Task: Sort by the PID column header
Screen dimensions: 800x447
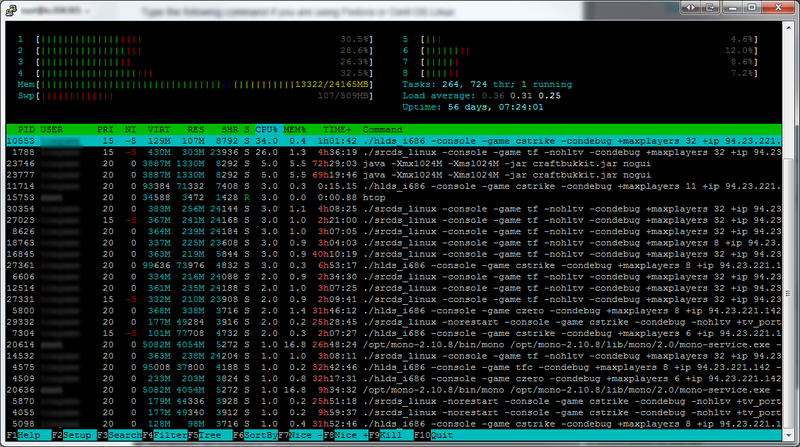Action: [26, 130]
